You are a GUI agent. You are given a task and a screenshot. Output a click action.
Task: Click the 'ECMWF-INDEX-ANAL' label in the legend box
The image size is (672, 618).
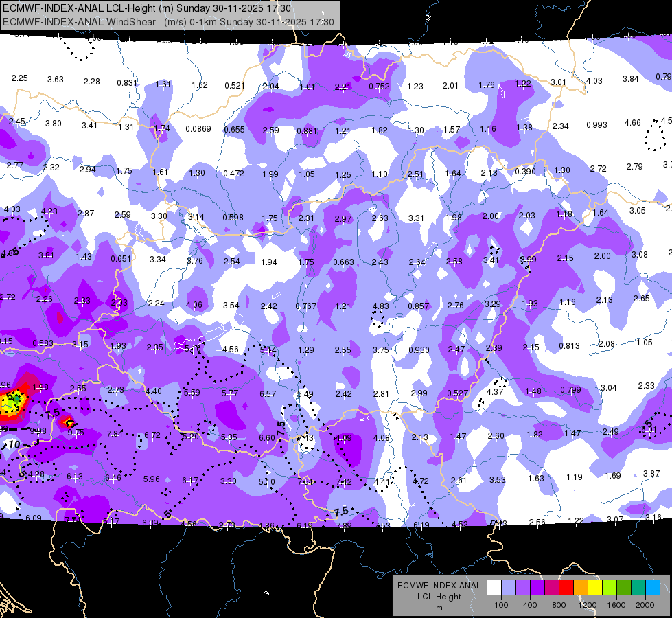click(439, 586)
